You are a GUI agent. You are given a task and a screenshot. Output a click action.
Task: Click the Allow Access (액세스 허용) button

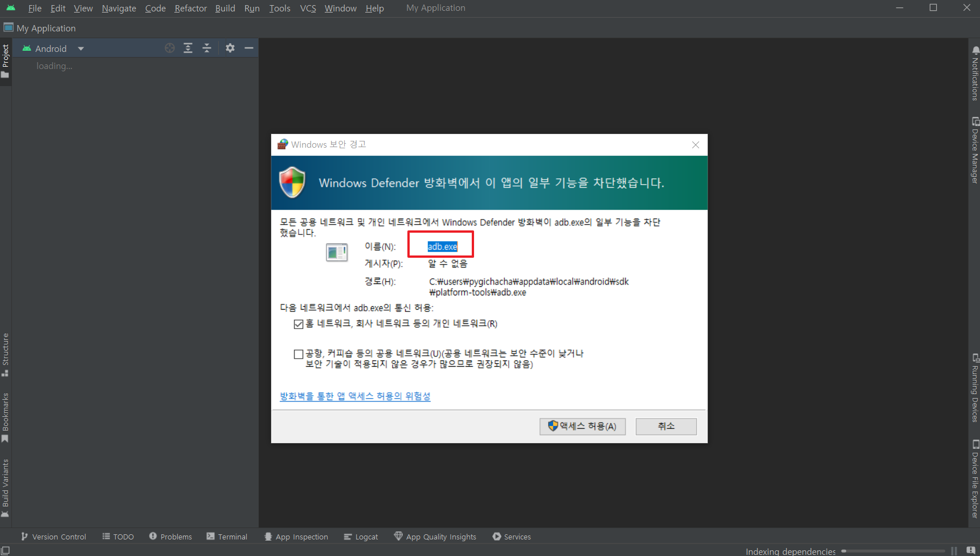pyautogui.click(x=582, y=427)
